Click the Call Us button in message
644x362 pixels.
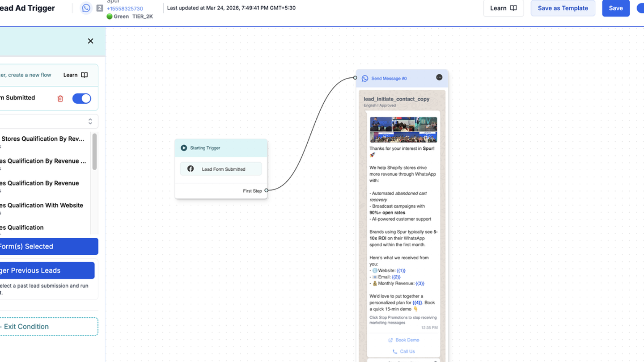pos(403,351)
